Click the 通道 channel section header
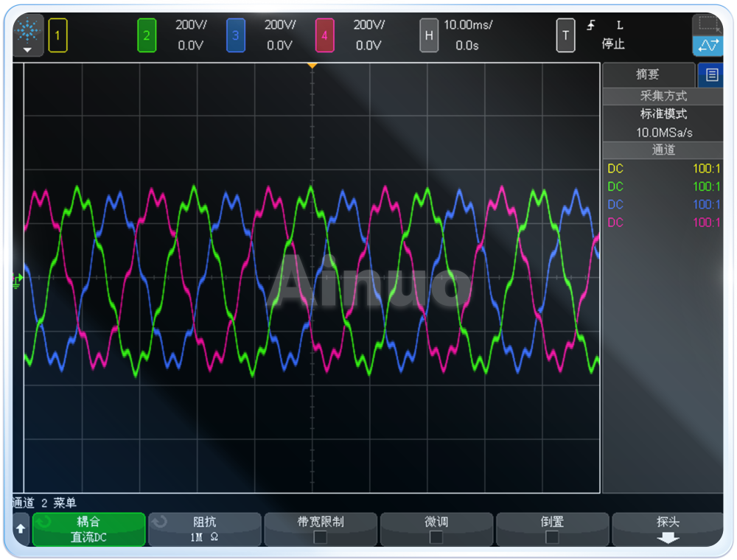Image resolution: width=737 pixels, height=560 pixels. click(x=663, y=150)
